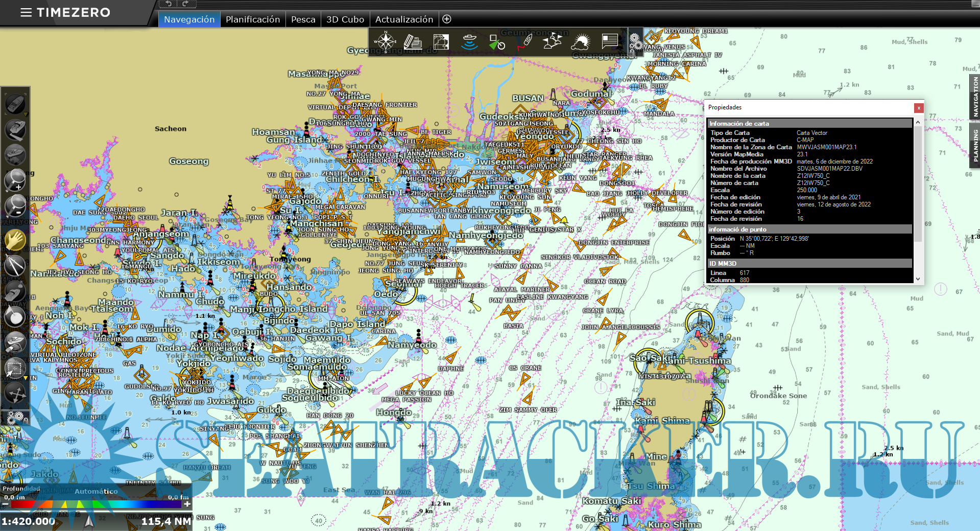Expand the vertical NAVIGATION side panel
Image resolution: width=980 pixels, height=531 pixels.
(x=975, y=97)
